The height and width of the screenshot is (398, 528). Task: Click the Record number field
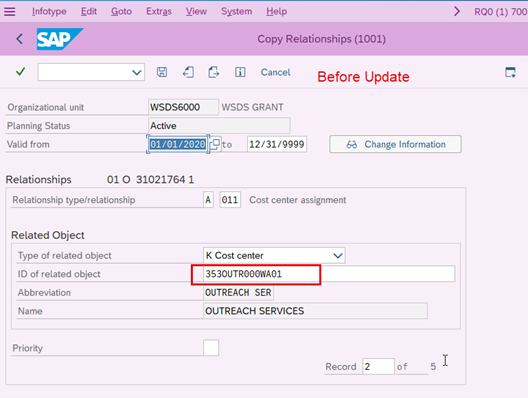click(x=378, y=366)
